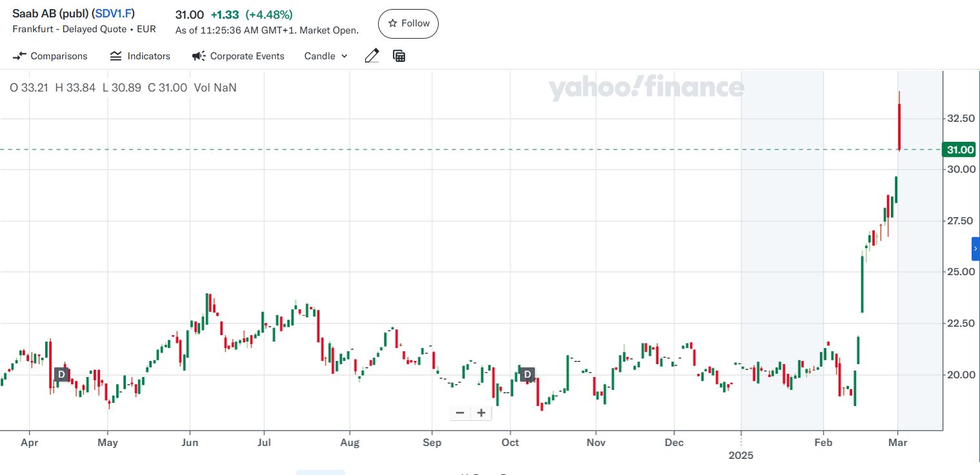Click the "May" month axis label

pyautogui.click(x=108, y=443)
